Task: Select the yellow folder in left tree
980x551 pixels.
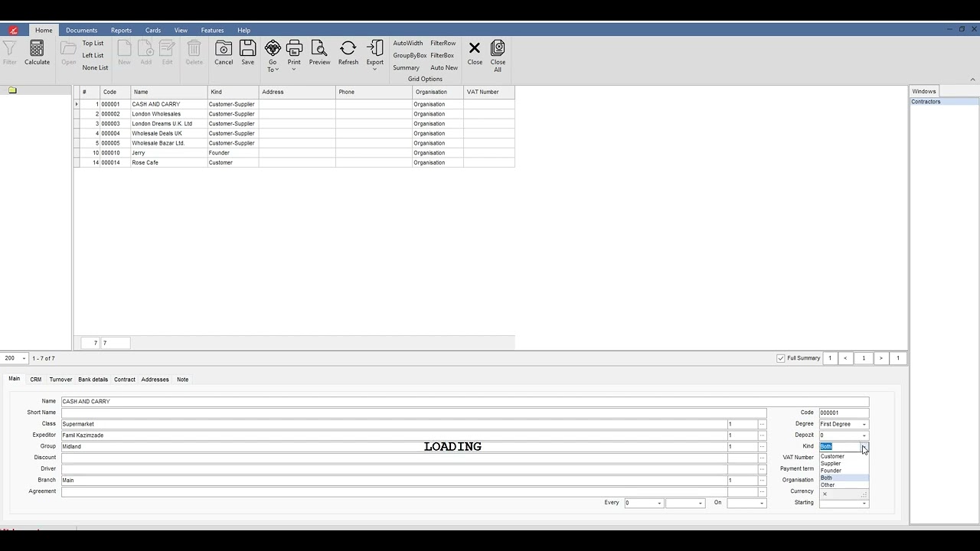Action: coord(12,90)
